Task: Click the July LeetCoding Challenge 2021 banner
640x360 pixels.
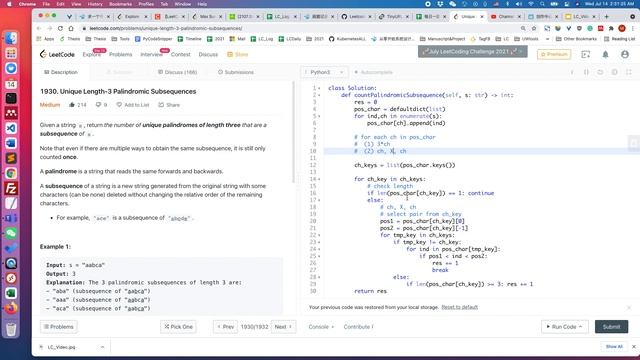Action: 472,52
